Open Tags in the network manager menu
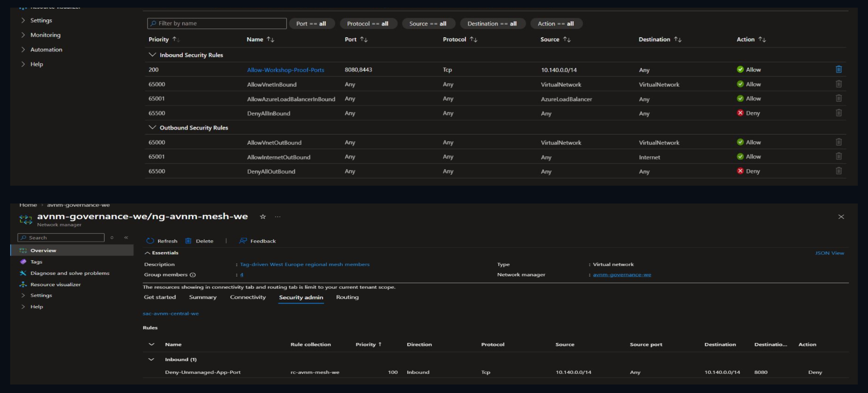The image size is (868, 393). pyautogui.click(x=36, y=262)
